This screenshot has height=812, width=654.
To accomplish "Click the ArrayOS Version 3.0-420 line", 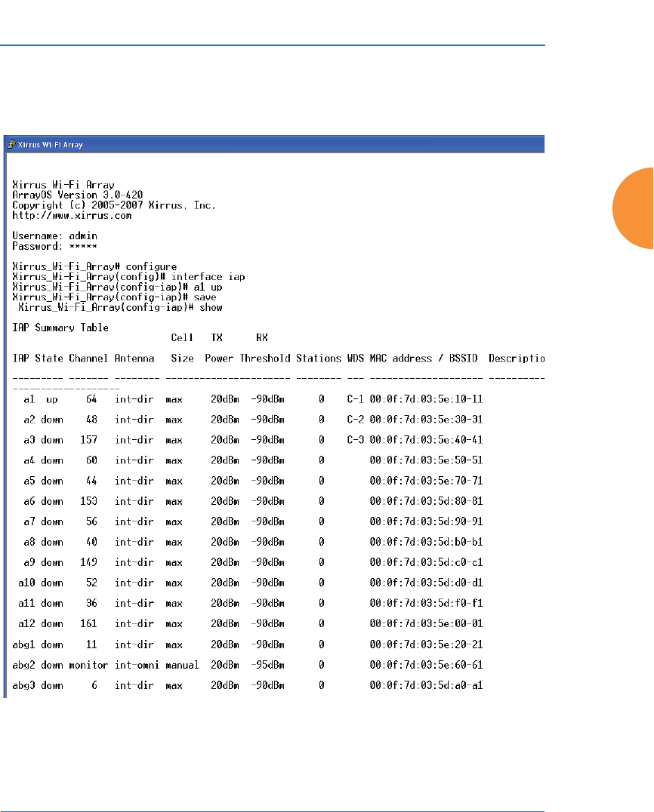I will point(78,195).
